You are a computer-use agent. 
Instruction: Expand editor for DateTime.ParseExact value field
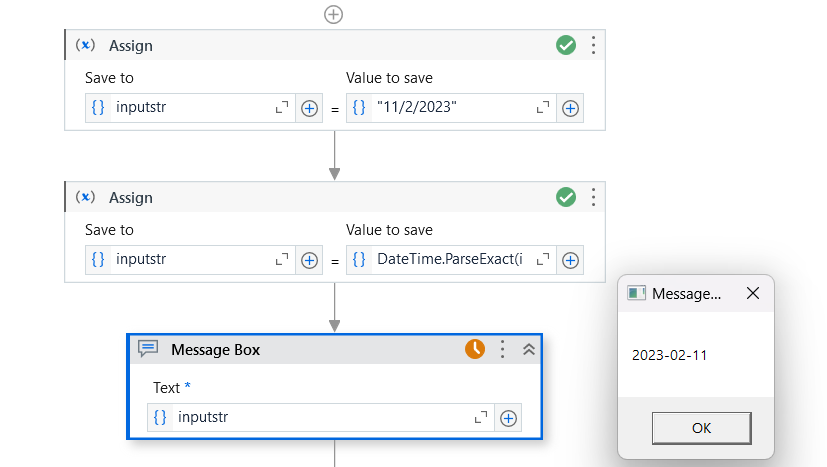[x=544, y=260]
